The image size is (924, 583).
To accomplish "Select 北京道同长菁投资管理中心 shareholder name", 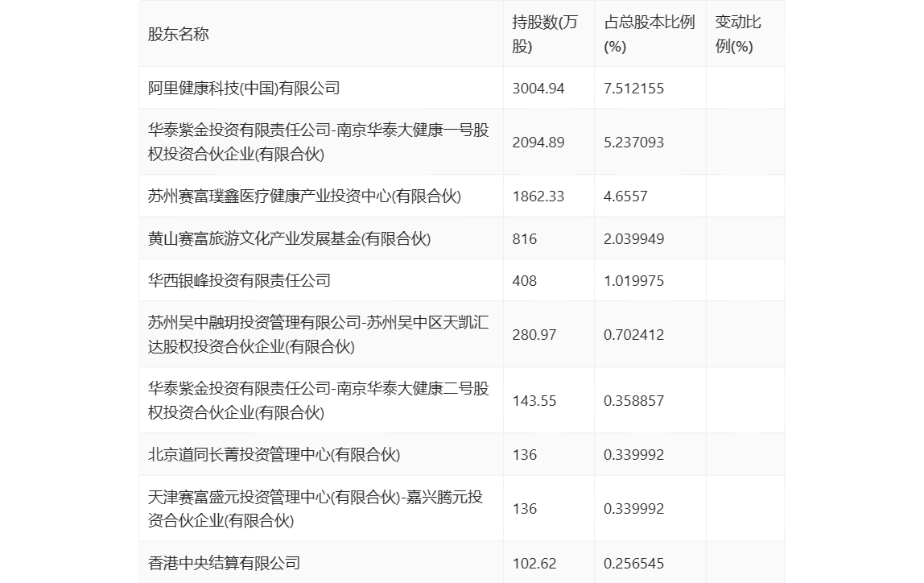I will (x=274, y=454).
